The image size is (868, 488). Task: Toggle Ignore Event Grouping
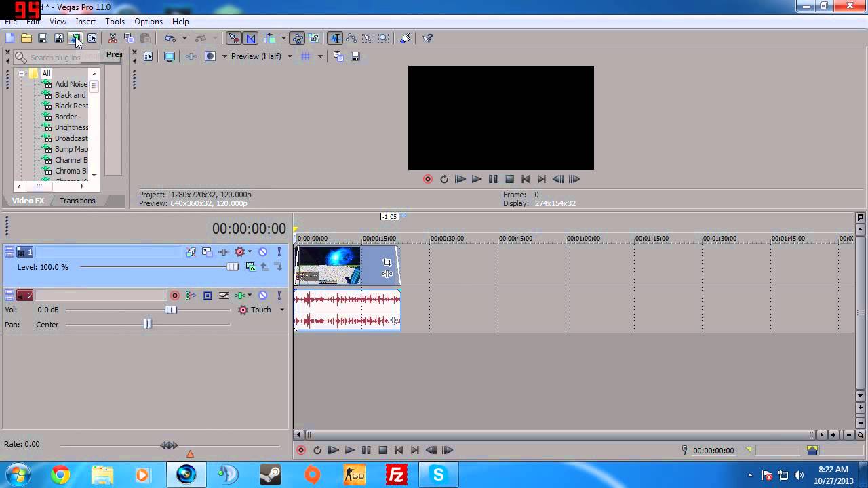314,39
